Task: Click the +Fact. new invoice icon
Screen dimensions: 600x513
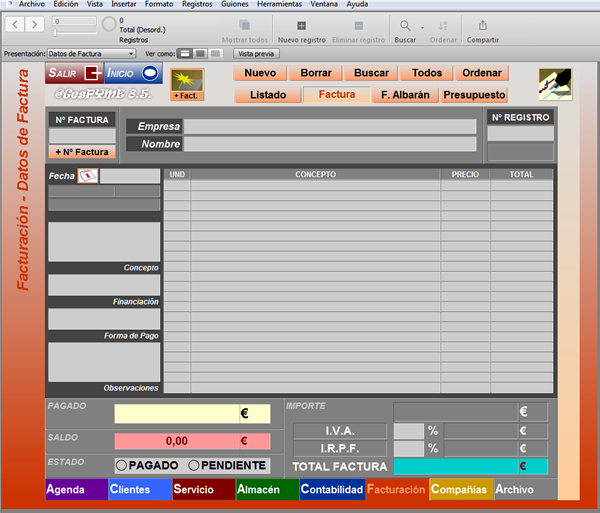Action: coord(187,85)
